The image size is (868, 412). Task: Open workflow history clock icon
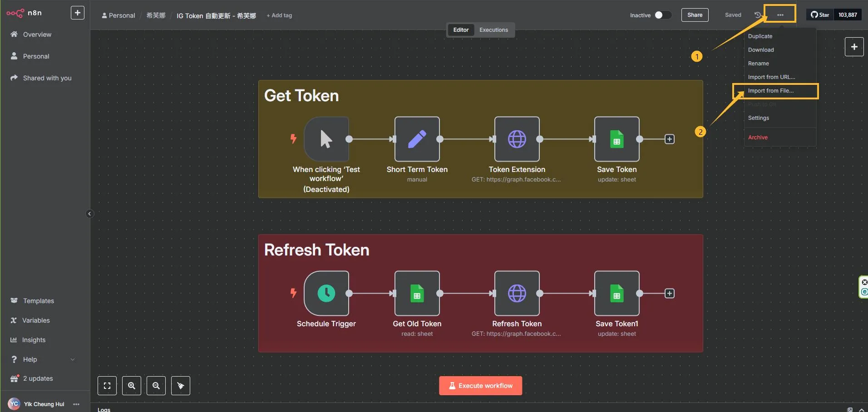[x=757, y=15]
